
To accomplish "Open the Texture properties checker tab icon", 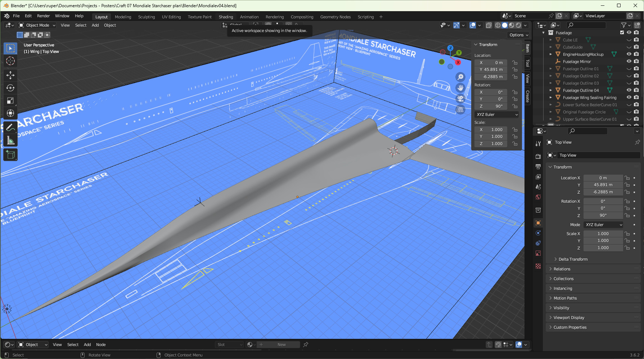I will click(538, 266).
